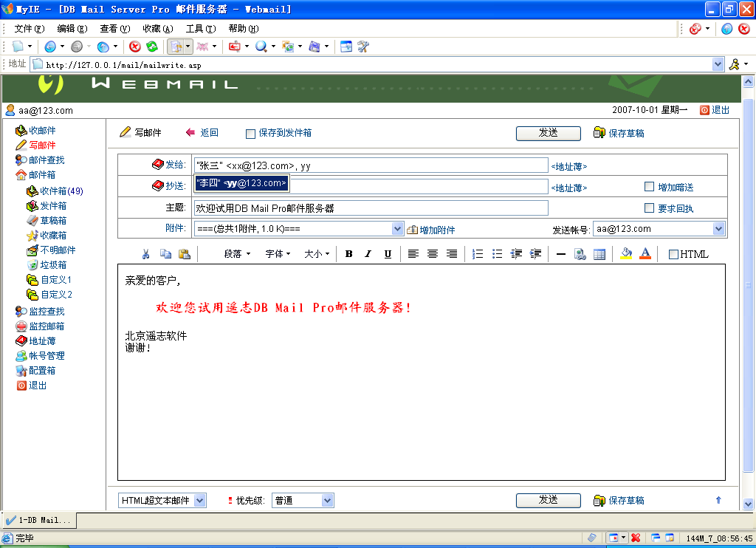Open the HTML超文本邮件 format dropdown

pos(200,501)
